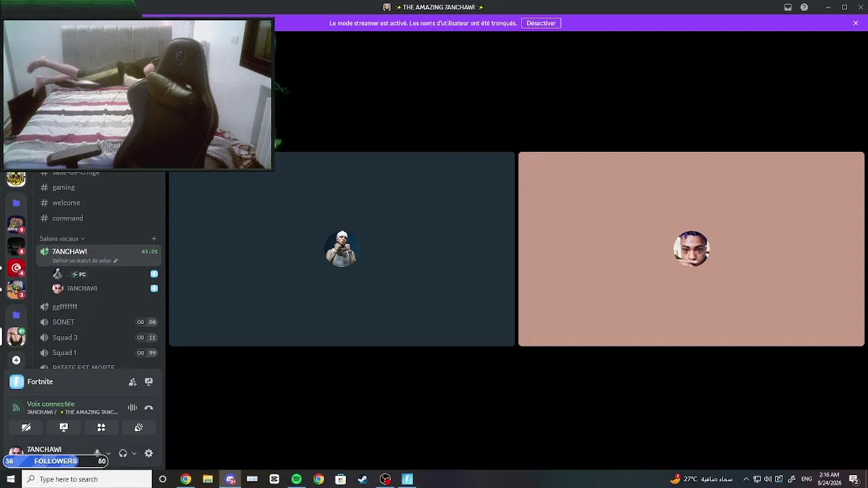Toggle noise suppression waveform icon
Screen dimensions: 868x488
(132, 407)
